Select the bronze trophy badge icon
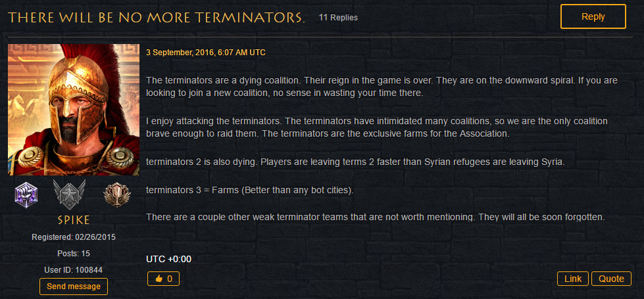This screenshot has width=644, height=299. (116, 195)
